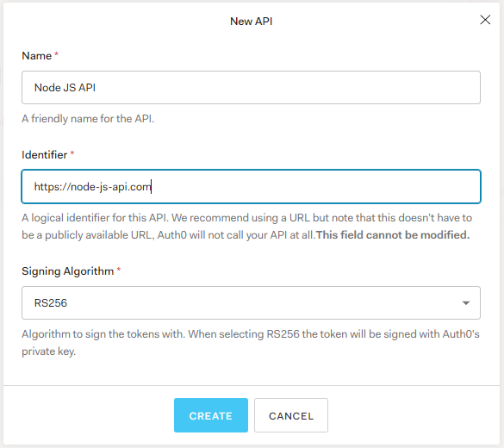Image resolution: width=504 pixels, height=448 pixels.
Task: Click the New API dialog title
Action: [x=251, y=22]
